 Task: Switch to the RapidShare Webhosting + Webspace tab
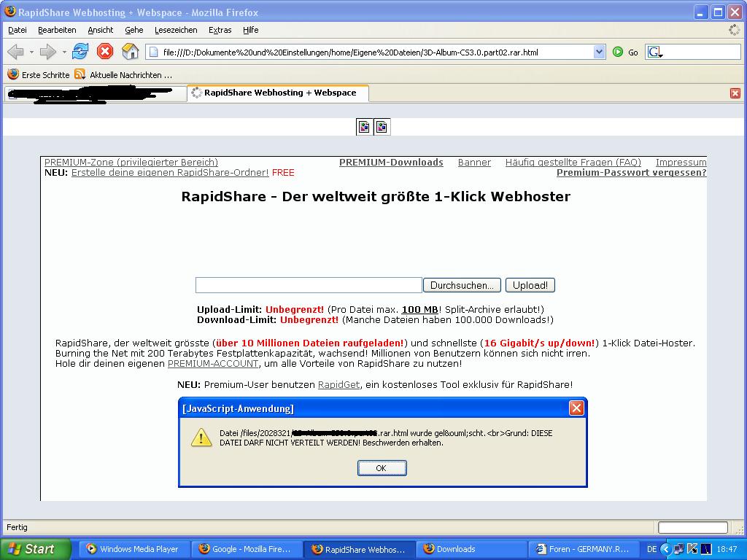pyautogui.click(x=278, y=93)
